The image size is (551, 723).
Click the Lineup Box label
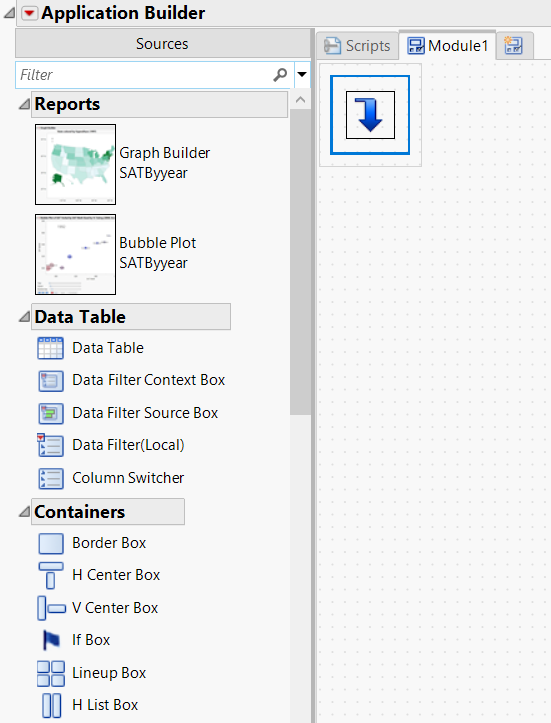[x=109, y=673]
